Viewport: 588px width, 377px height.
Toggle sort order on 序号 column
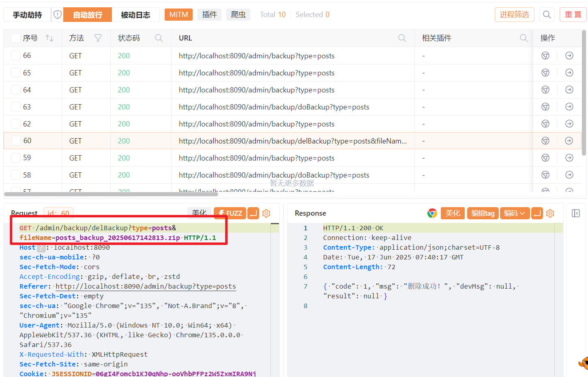pyautogui.click(x=49, y=38)
